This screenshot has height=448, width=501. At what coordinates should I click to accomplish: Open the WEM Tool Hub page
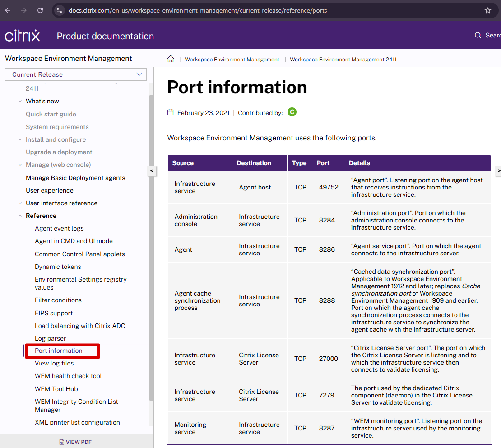[x=56, y=389]
